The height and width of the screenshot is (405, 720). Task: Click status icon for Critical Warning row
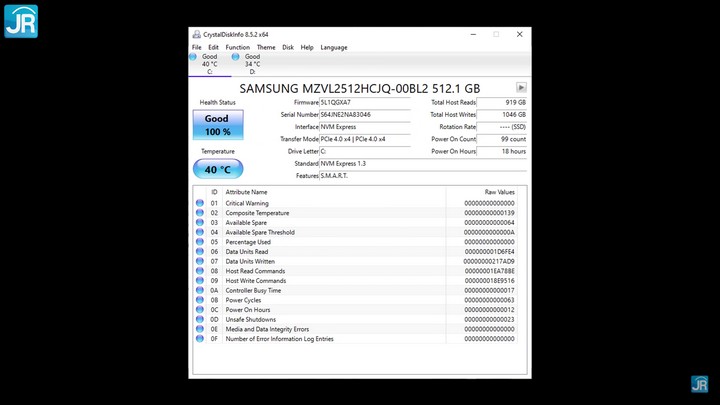tap(200, 202)
